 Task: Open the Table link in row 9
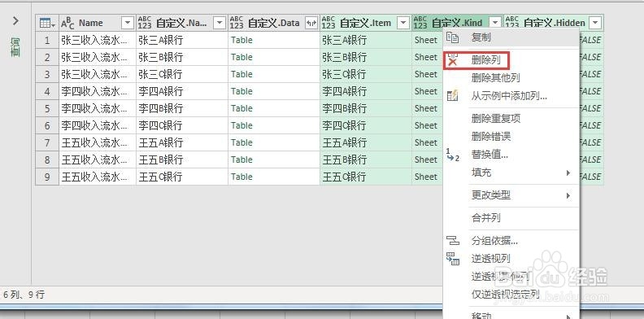pos(241,177)
